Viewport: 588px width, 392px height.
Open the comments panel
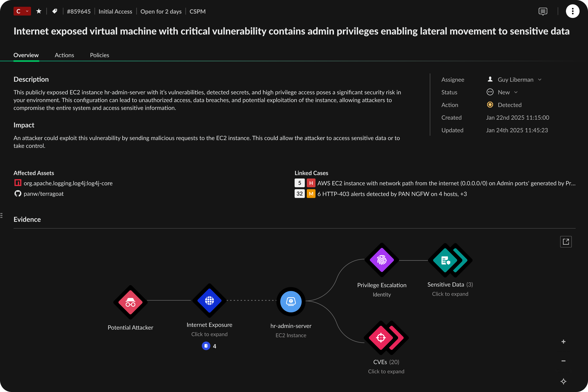click(x=543, y=11)
